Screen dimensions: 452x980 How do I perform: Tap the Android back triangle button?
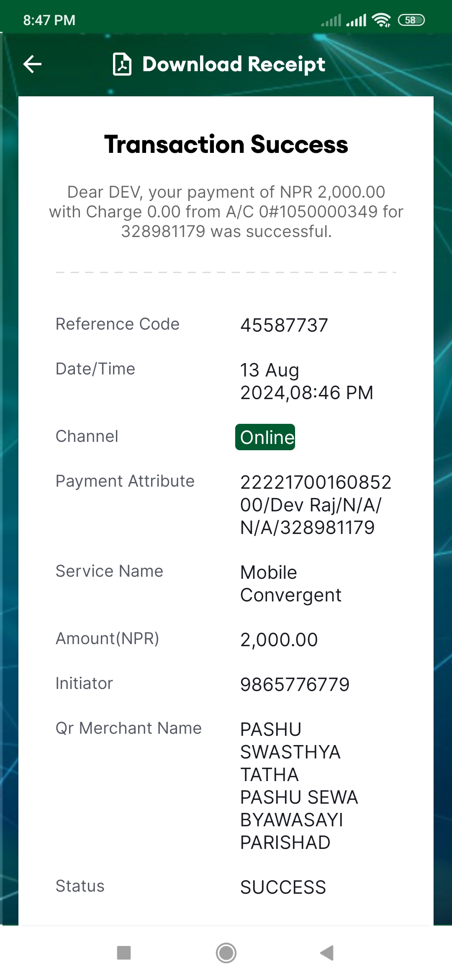tap(327, 953)
